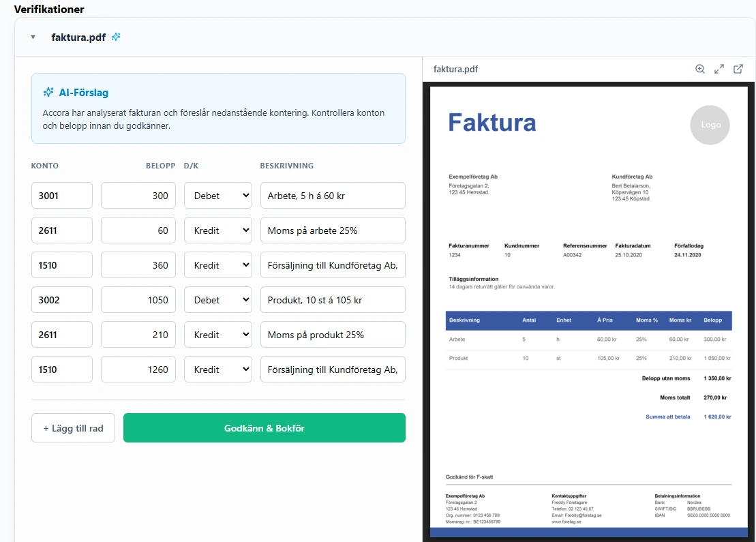Click the belopp field showing 1050
756x542 pixels.
[x=138, y=299]
